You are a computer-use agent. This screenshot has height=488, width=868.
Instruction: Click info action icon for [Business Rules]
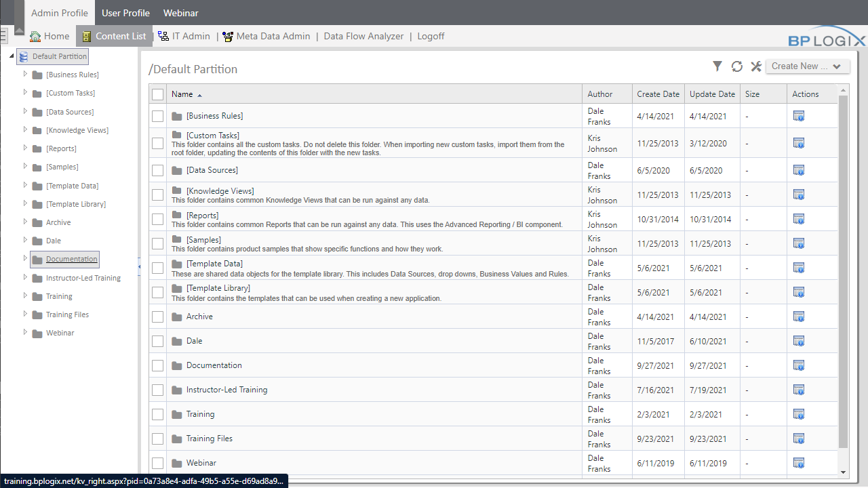(x=799, y=116)
